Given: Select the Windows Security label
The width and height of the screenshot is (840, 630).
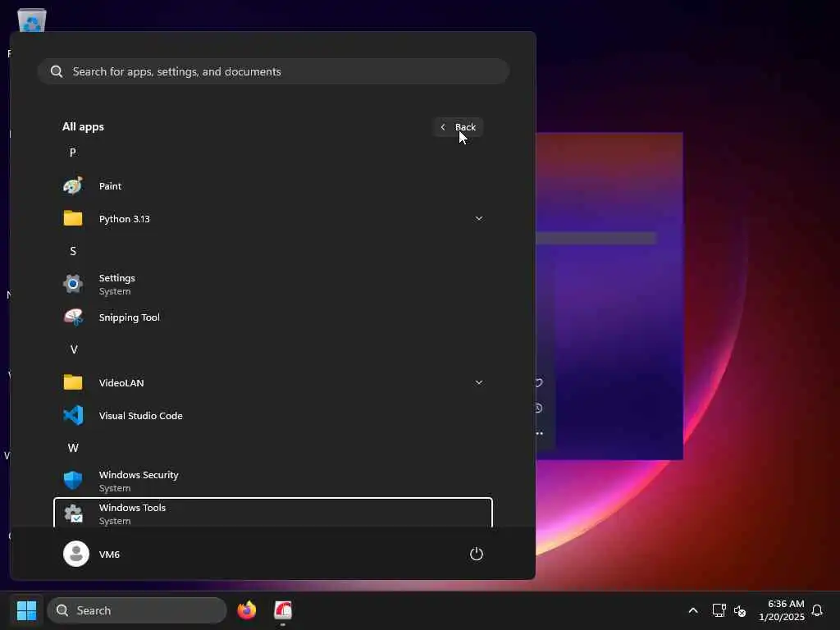Looking at the screenshot, I should click(139, 475).
